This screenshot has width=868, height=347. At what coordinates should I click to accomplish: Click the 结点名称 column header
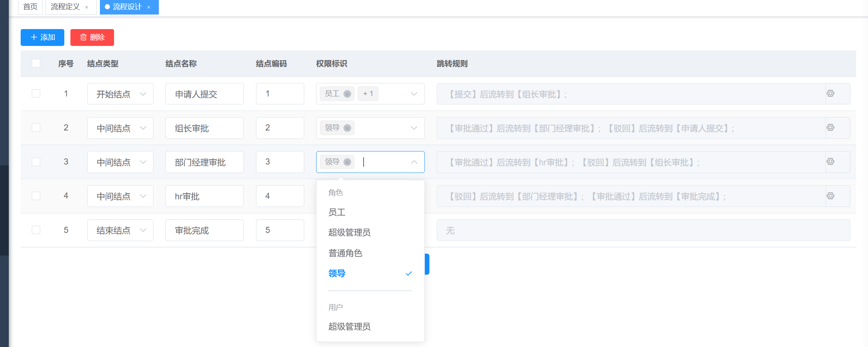tap(181, 64)
